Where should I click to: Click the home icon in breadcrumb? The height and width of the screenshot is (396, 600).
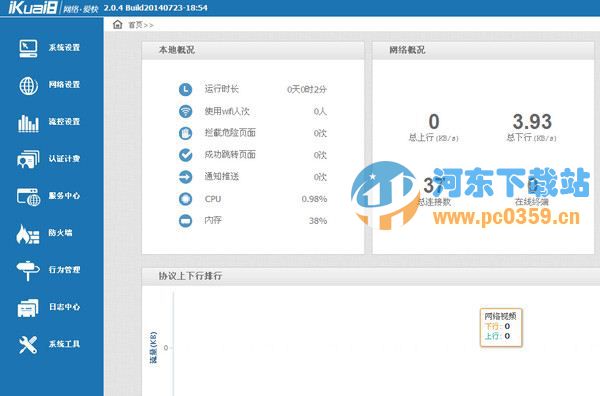(x=117, y=24)
